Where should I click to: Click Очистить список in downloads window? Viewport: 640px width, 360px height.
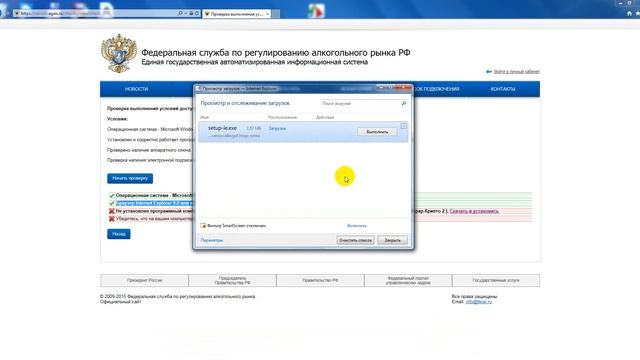[x=356, y=240]
